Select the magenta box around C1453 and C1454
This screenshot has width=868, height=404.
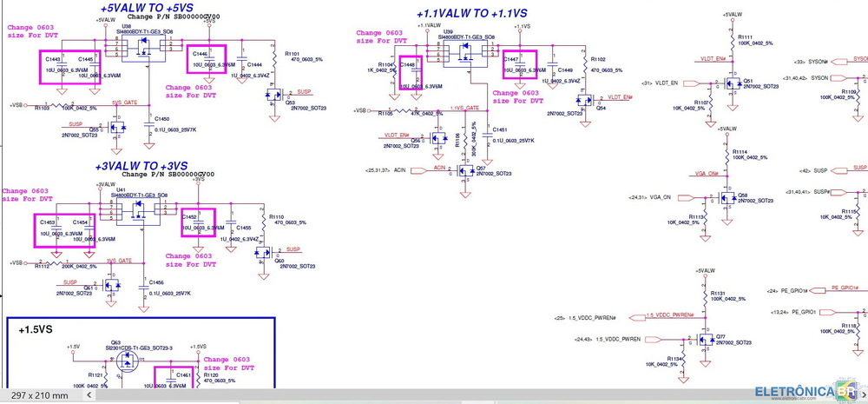coord(64,233)
